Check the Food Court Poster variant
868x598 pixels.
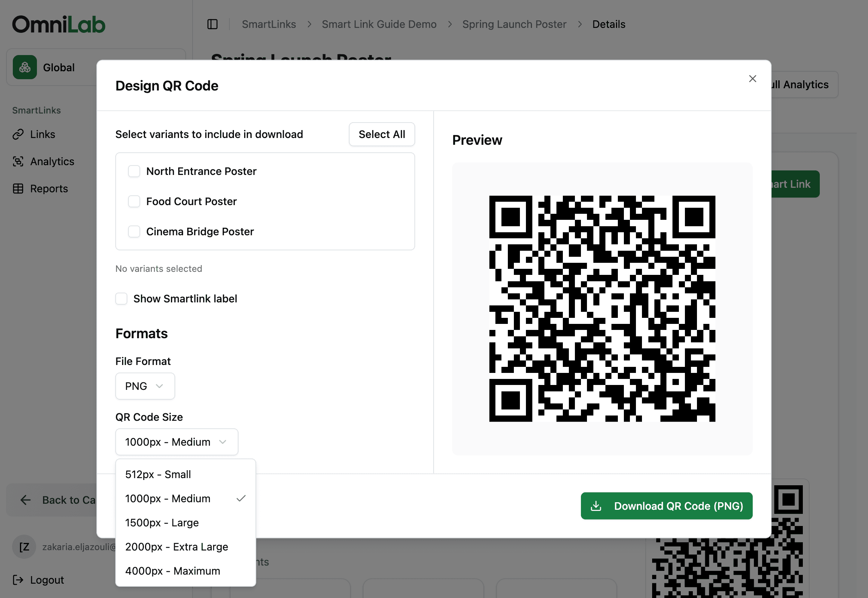tap(134, 201)
